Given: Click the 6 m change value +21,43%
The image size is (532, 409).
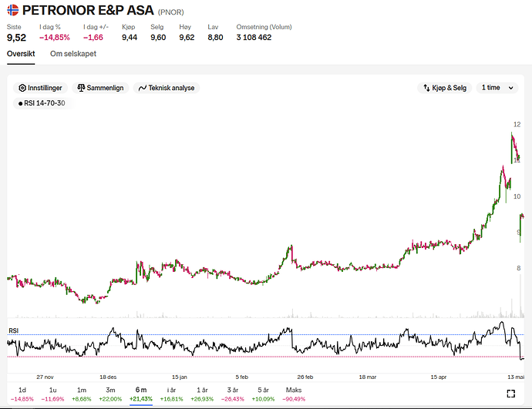Looking at the screenshot, I should pyautogui.click(x=141, y=399).
